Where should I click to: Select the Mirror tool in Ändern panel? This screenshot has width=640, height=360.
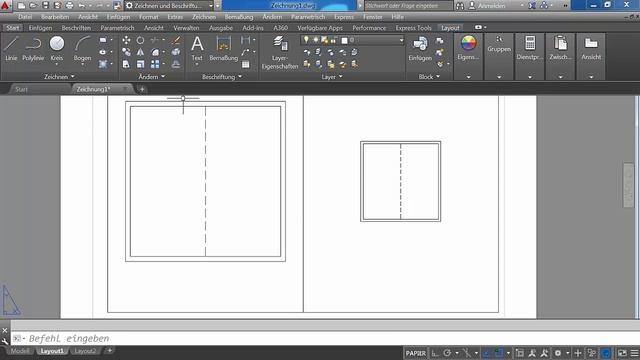click(140, 52)
